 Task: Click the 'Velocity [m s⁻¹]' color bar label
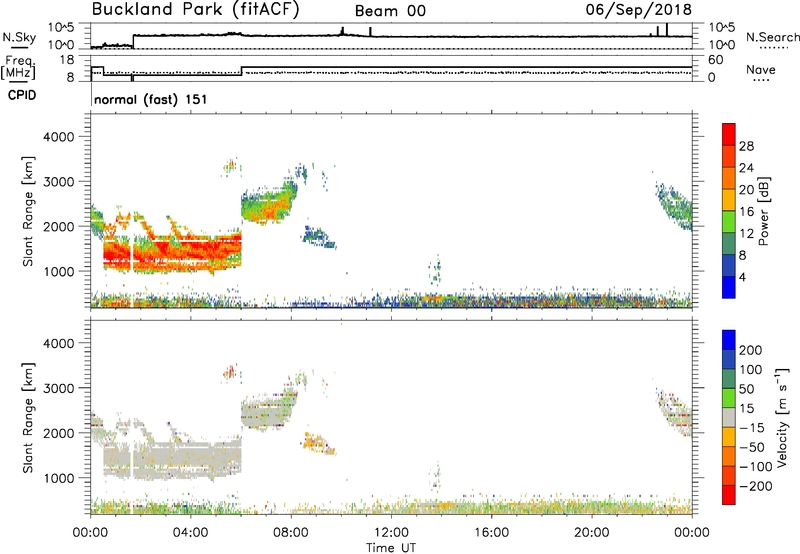[782, 417]
